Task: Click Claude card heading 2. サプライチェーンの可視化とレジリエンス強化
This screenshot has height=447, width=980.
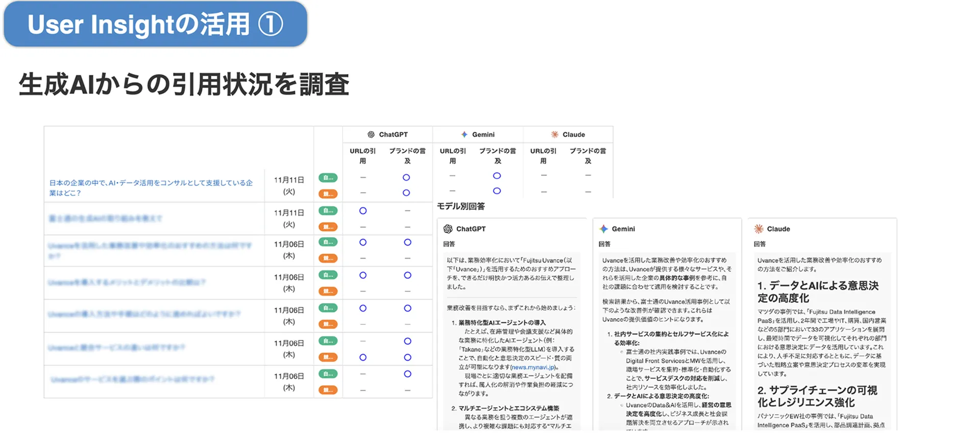Action: 817,396
